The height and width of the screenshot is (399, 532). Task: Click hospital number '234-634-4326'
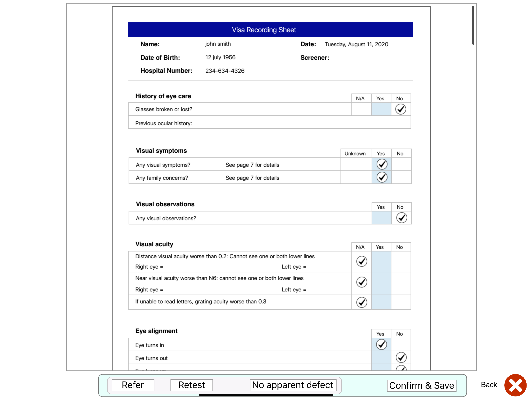pyautogui.click(x=225, y=71)
